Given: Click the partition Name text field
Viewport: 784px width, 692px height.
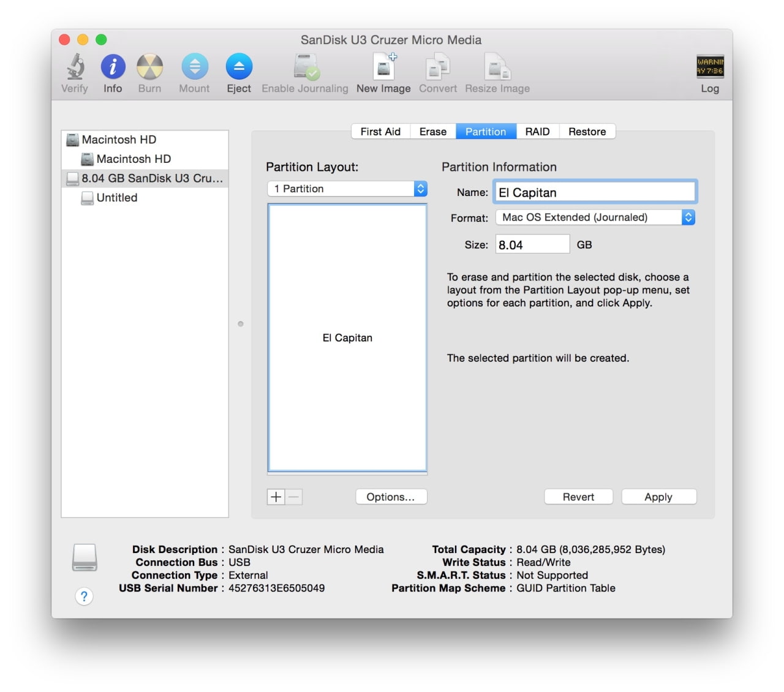Looking at the screenshot, I should [x=595, y=192].
